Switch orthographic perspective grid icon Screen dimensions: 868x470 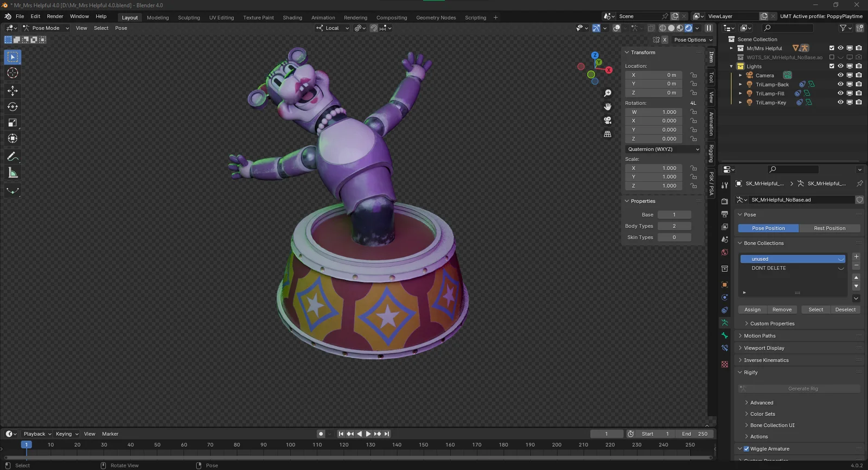pos(608,134)
